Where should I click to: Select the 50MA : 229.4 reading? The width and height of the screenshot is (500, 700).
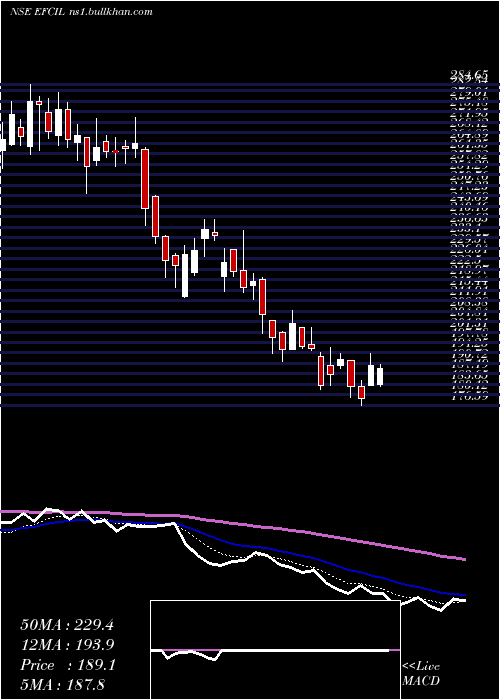67,625
